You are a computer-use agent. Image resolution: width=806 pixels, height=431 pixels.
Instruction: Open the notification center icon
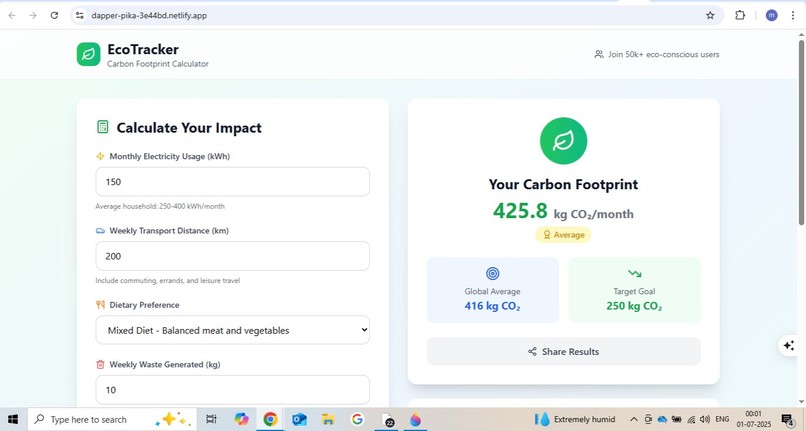tap(787, 420)
